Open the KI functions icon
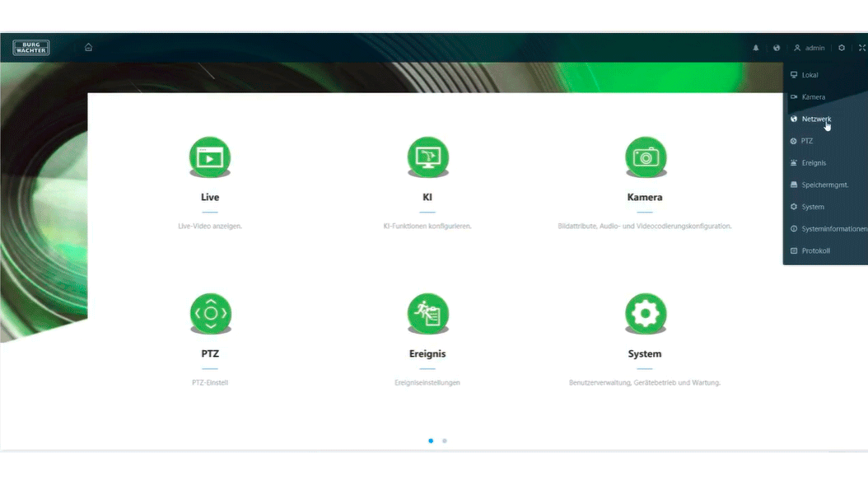The height and width of the screenshot is (482, 868). coord(427,157)
